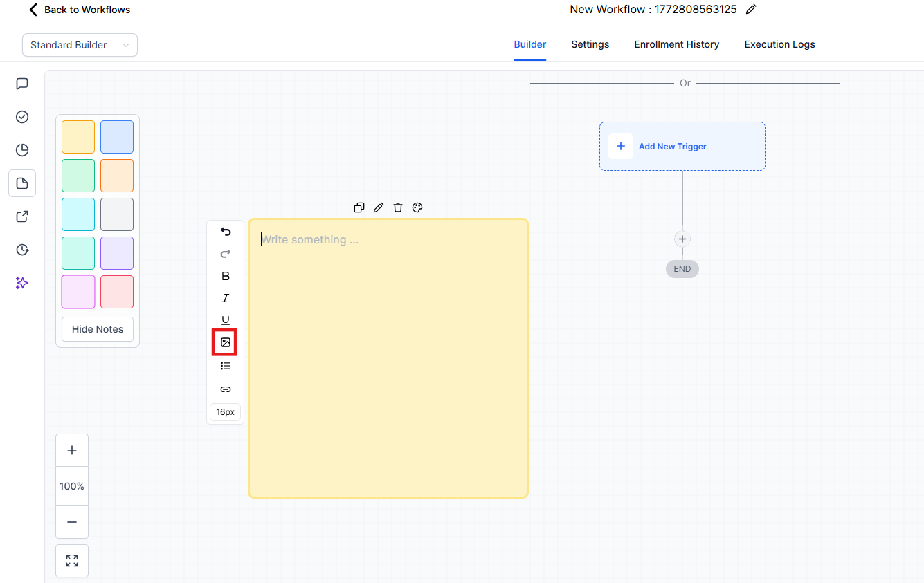
Task: Click the Hide Notes button
Action: 98,329
